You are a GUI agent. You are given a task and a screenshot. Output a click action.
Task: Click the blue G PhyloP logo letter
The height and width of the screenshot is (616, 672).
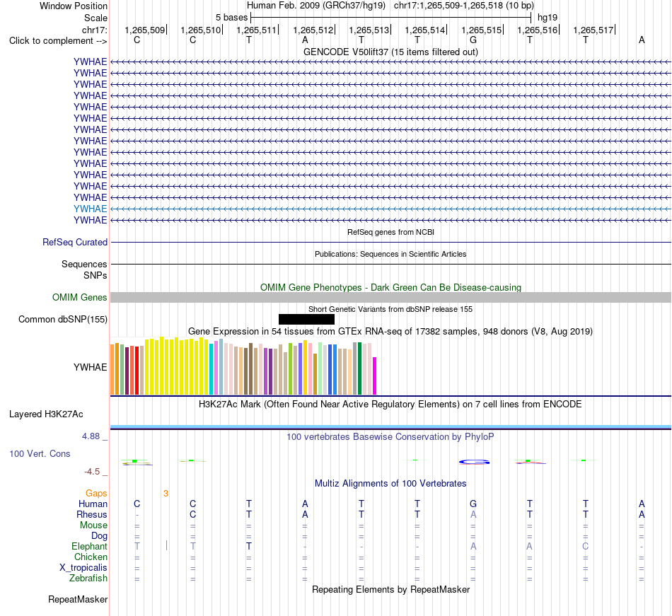click(x=474, y=462)
